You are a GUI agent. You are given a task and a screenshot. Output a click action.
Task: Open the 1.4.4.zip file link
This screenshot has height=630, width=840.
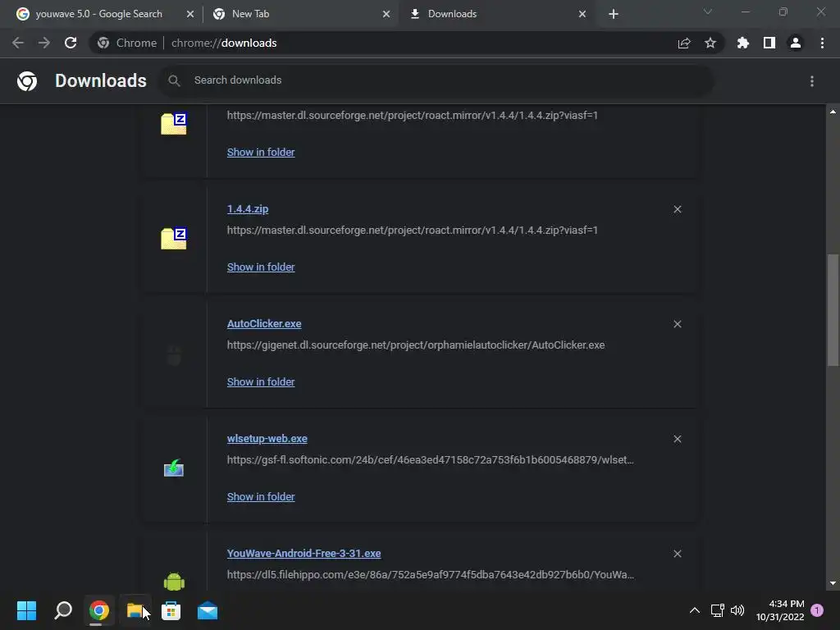[248, 209]
